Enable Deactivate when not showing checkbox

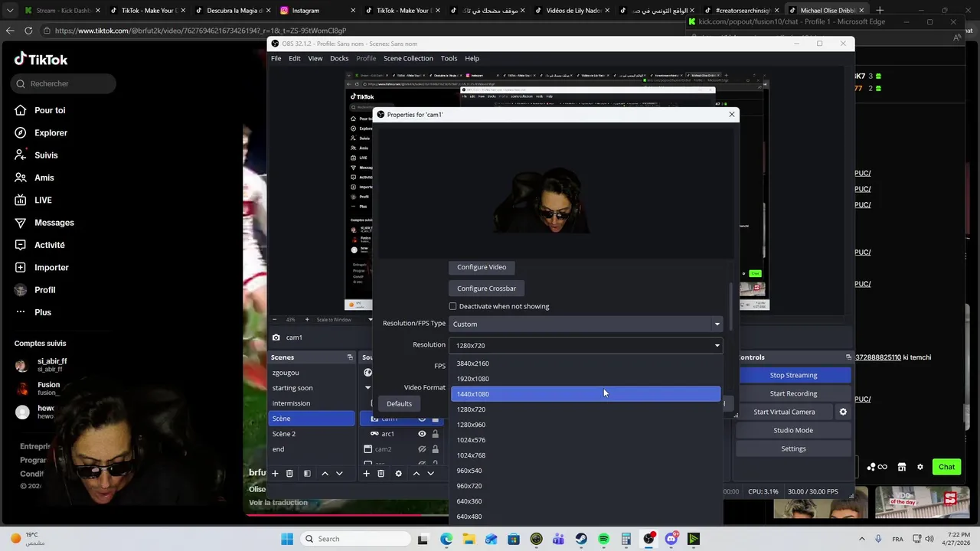452,306
